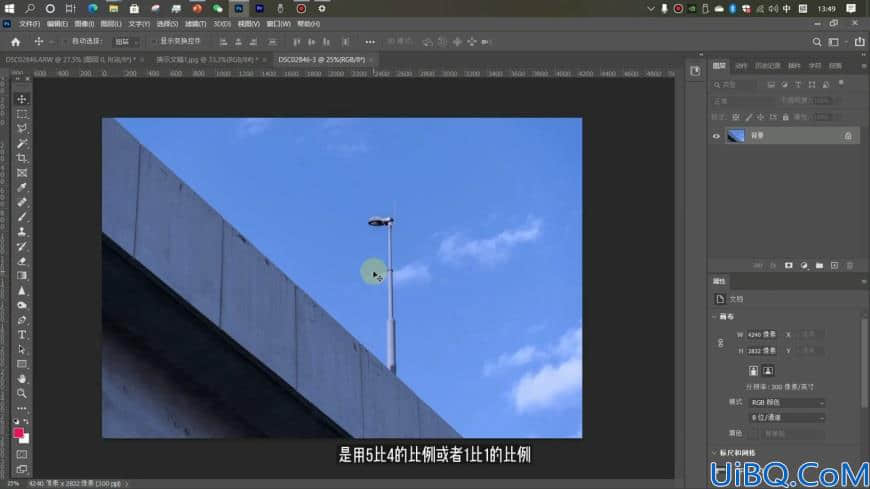Change screen mode button
870x489 pixels.
tap(22, 469)
